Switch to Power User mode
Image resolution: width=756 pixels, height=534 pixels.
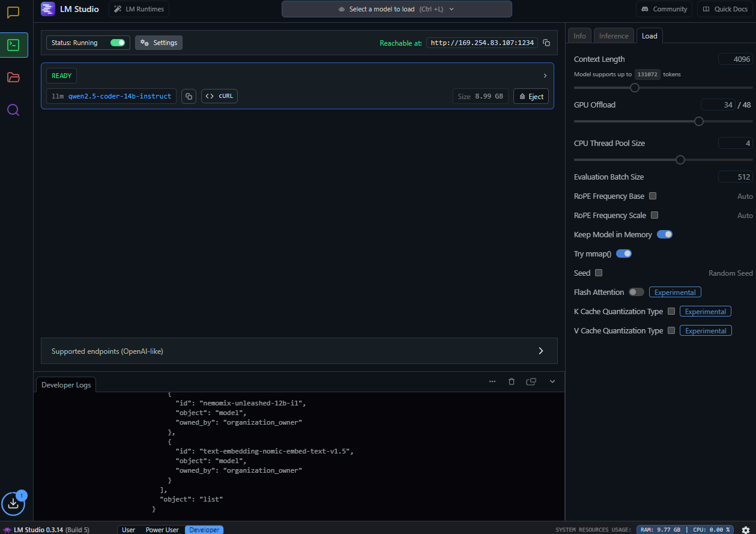click(162, 530)
